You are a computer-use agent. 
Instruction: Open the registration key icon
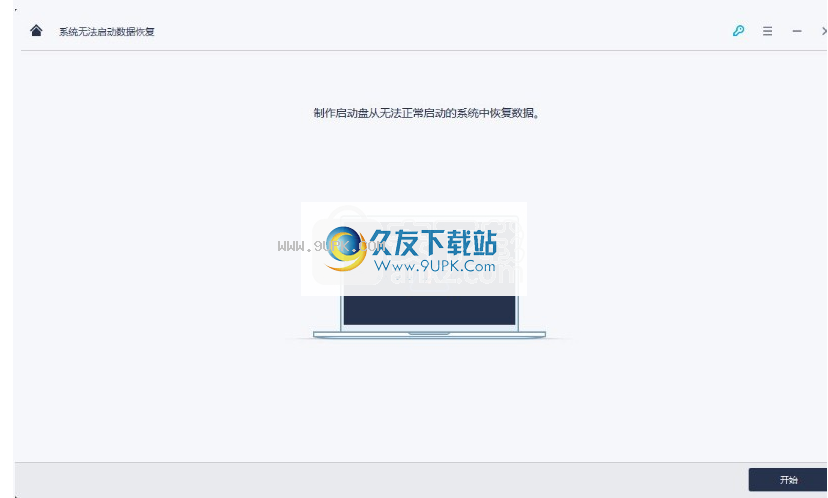738,31
